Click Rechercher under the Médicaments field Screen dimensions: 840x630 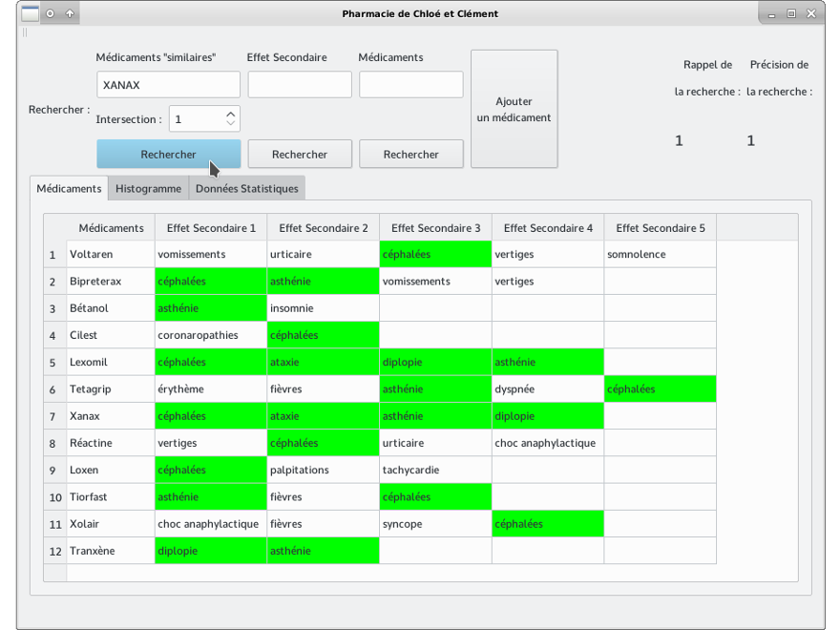click(410, 154)
